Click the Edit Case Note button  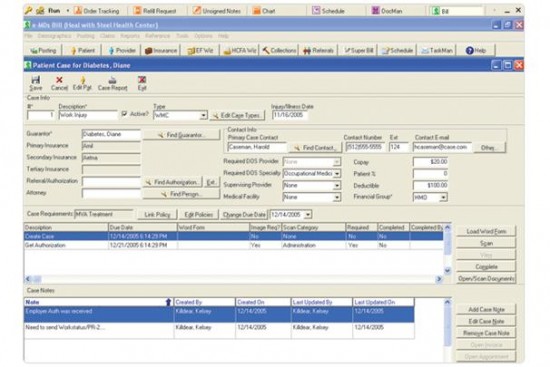[x=486, y=321]
